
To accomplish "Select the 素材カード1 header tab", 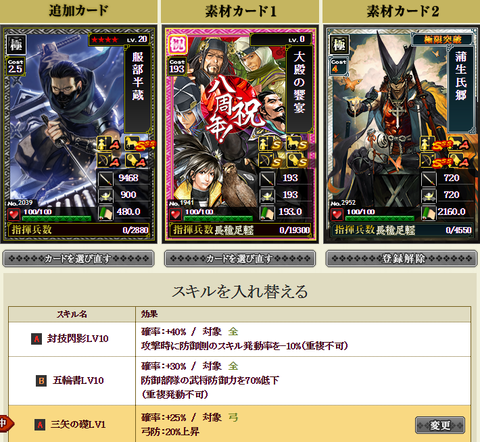I will point(240,11).
